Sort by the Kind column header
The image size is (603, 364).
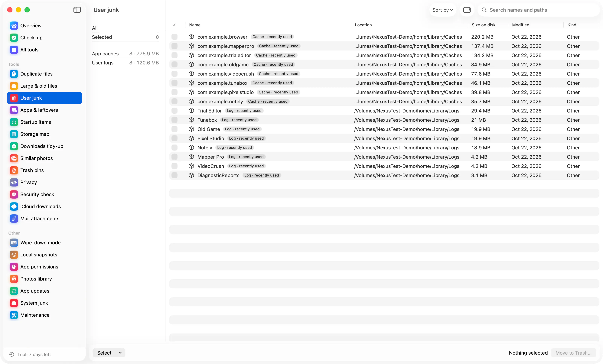[x=572, y=25]
